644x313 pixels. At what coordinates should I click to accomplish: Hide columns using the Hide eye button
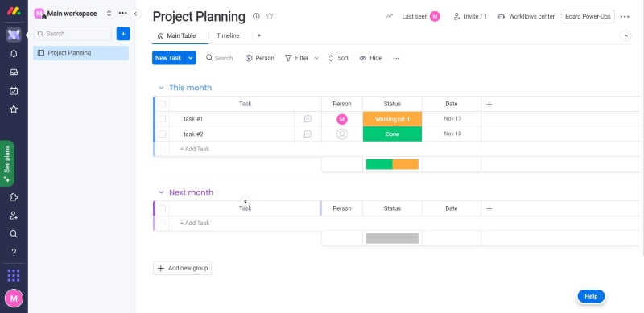[x=370, y=58]
